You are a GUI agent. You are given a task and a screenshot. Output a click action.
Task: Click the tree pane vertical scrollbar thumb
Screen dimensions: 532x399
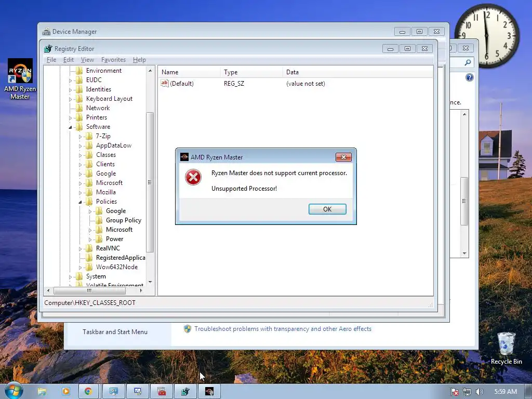(150, 182)
